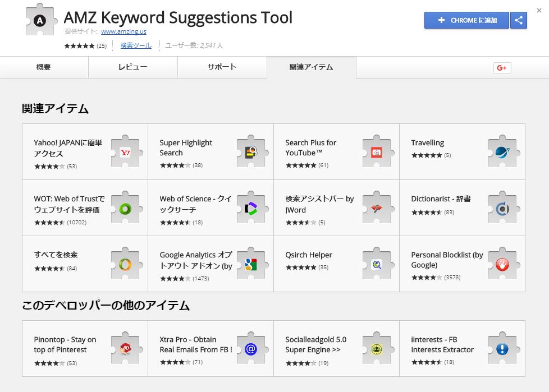Open the Xtra Pro - Obtain Real Emails title
Screen dimensions: 549x392
[196, 344]
